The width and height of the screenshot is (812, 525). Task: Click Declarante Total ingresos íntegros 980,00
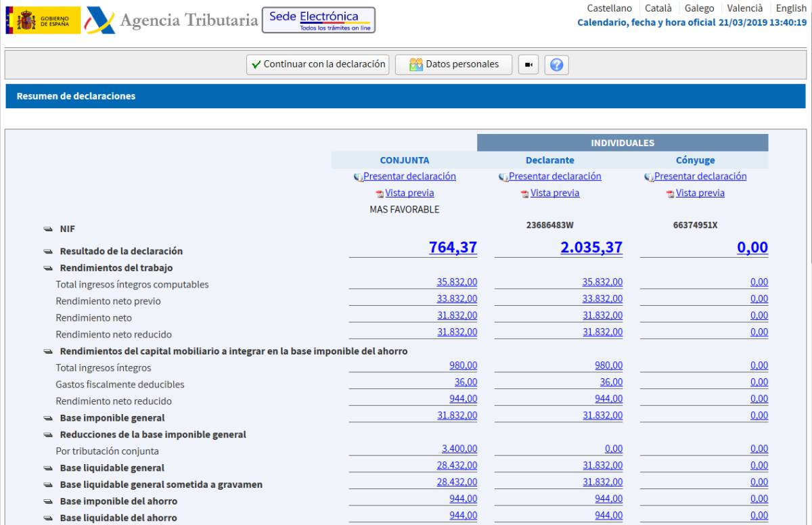point(608,365)
